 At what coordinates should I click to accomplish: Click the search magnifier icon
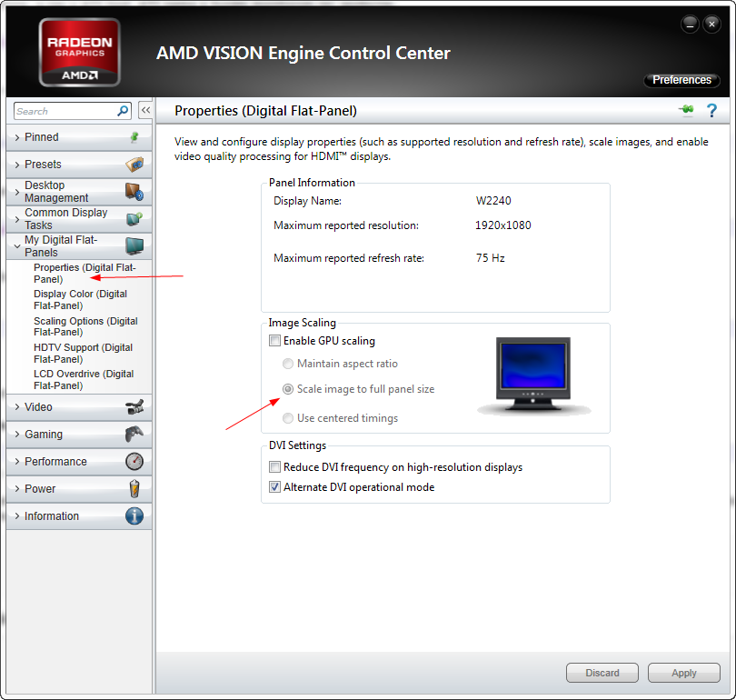pos(123,111)
